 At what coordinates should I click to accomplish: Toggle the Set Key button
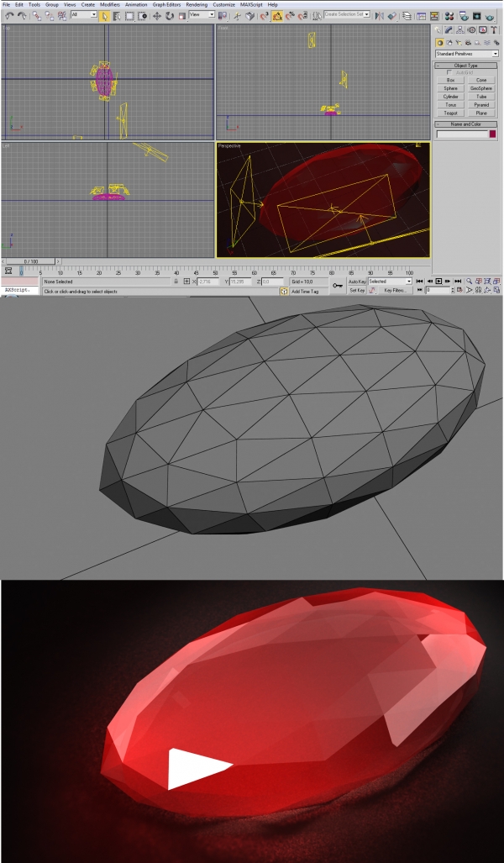coord(357,291)
